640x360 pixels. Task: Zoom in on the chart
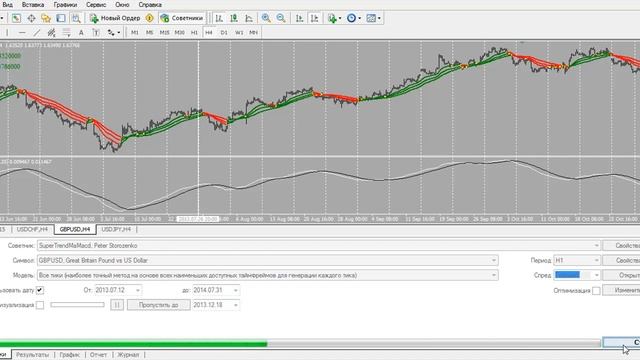(266, 18)
